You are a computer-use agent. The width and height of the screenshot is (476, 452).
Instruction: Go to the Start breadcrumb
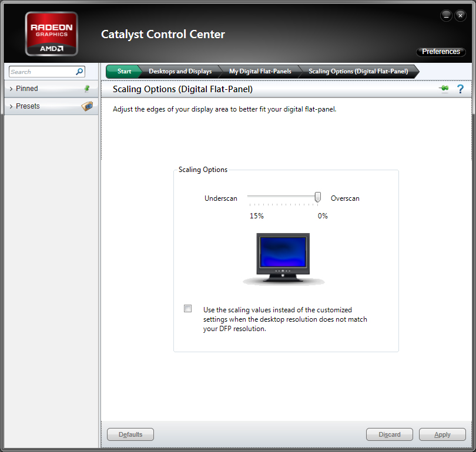point(124,72)
